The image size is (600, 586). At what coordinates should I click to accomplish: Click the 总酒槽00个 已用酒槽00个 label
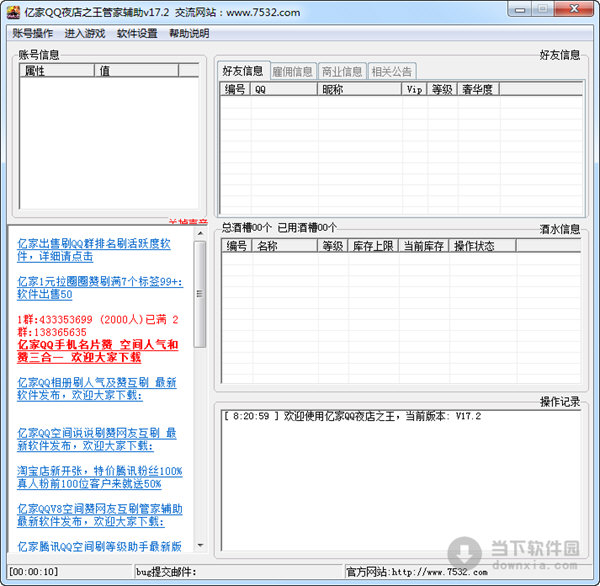pos(279,228)
